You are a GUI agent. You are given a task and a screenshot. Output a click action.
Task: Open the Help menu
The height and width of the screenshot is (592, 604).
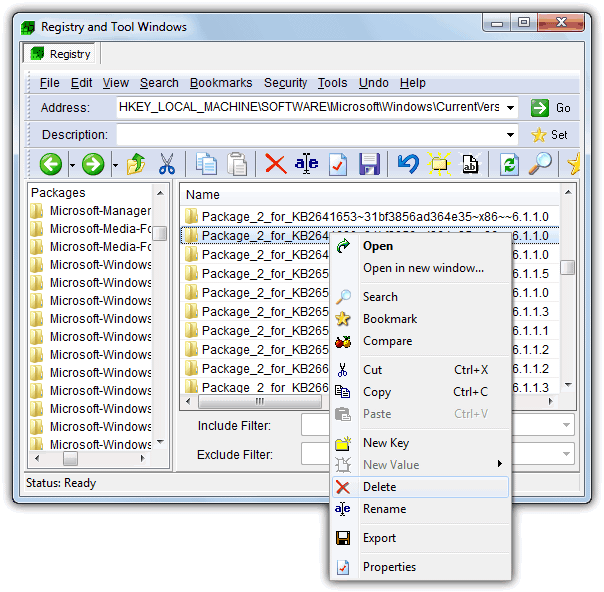click(413, 83)
